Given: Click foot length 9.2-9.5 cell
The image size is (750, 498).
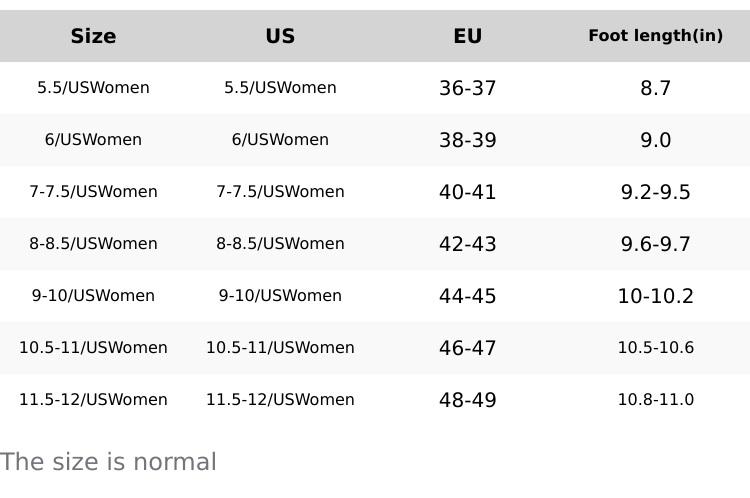Looking at the screenshot, I should (655, 192).
